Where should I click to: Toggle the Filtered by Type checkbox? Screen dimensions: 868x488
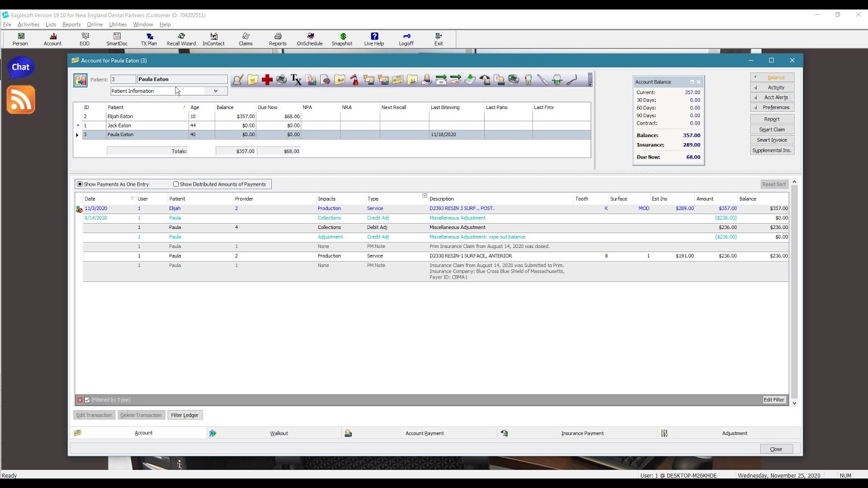click(87, 400)
